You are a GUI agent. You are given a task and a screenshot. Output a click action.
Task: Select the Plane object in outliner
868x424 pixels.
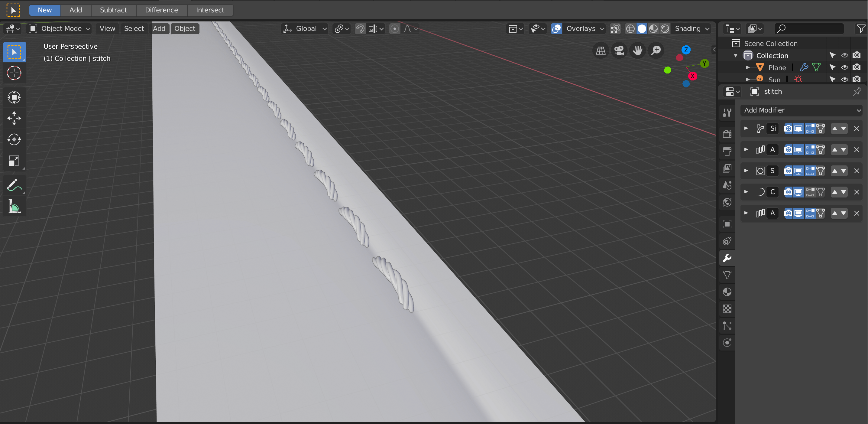(x=777, y=68)
